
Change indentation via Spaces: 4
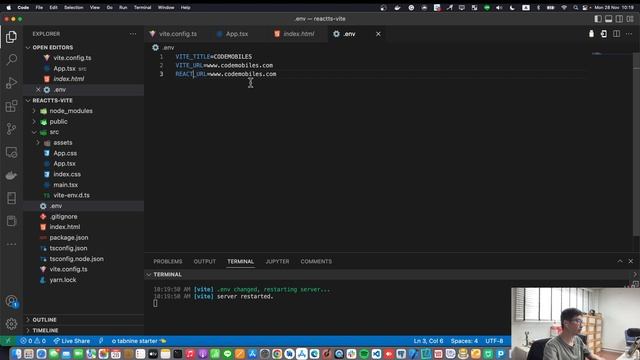pos(464,341)
